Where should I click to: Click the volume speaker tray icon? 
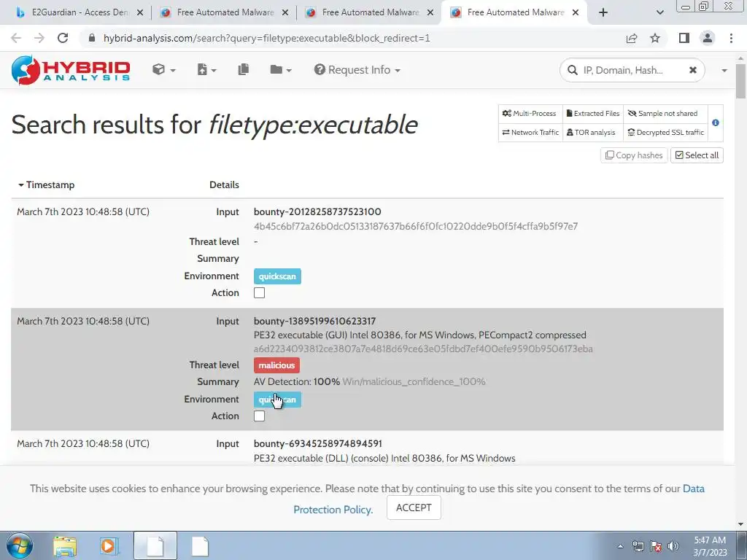click(673, 546)
